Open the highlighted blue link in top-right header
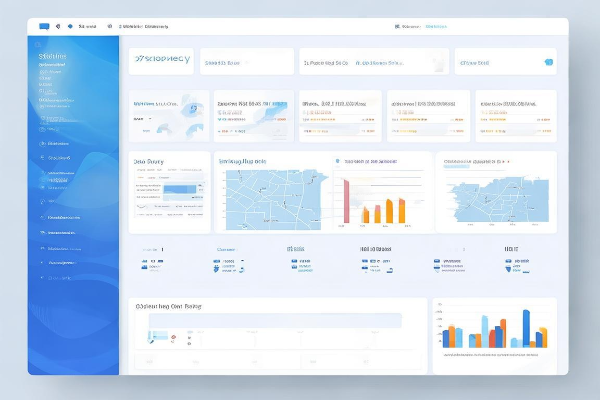Viewport: 600px width, 400px height. [436, 27]
